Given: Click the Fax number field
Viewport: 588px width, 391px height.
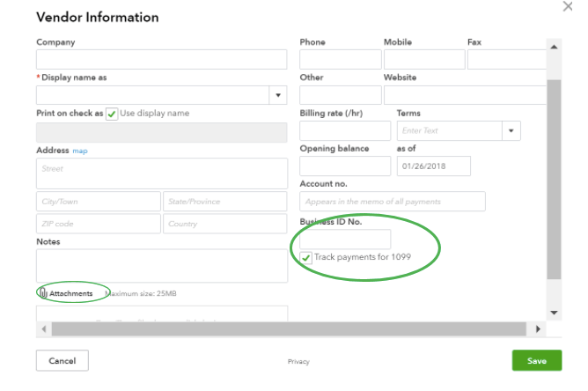Looking at the screenshot, I should pos(507,59).
